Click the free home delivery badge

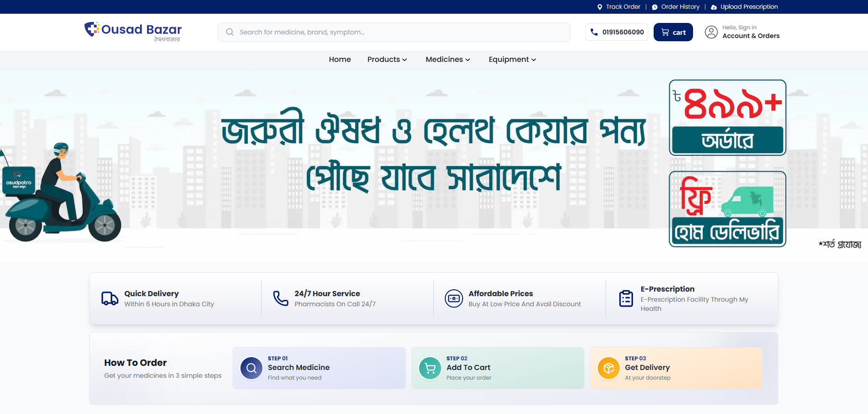tap(727, 209)
